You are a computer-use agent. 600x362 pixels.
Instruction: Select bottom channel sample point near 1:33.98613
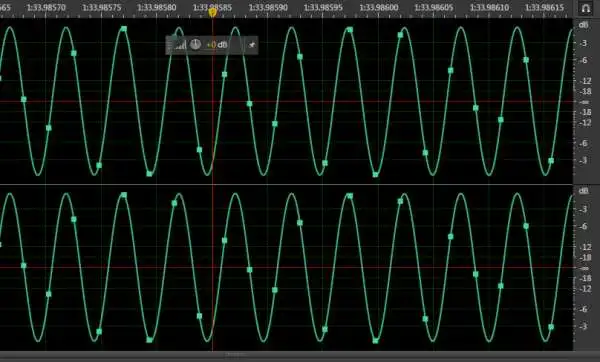pos(526,226)
